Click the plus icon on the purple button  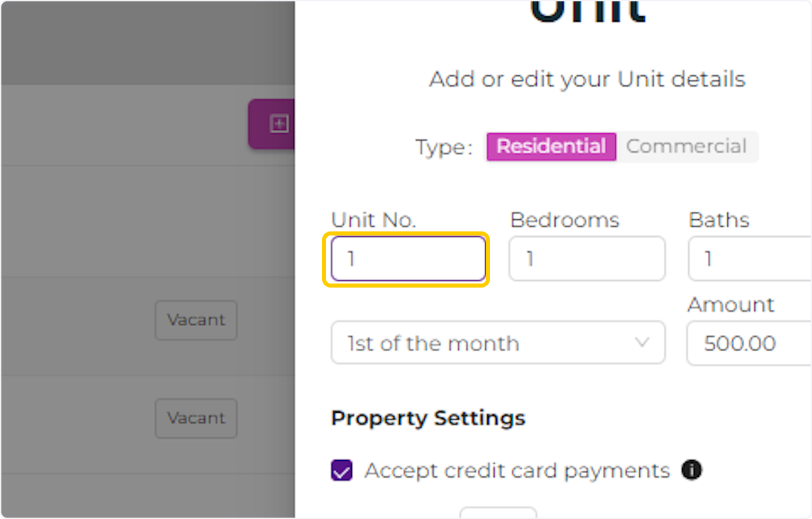coord(279,124)
